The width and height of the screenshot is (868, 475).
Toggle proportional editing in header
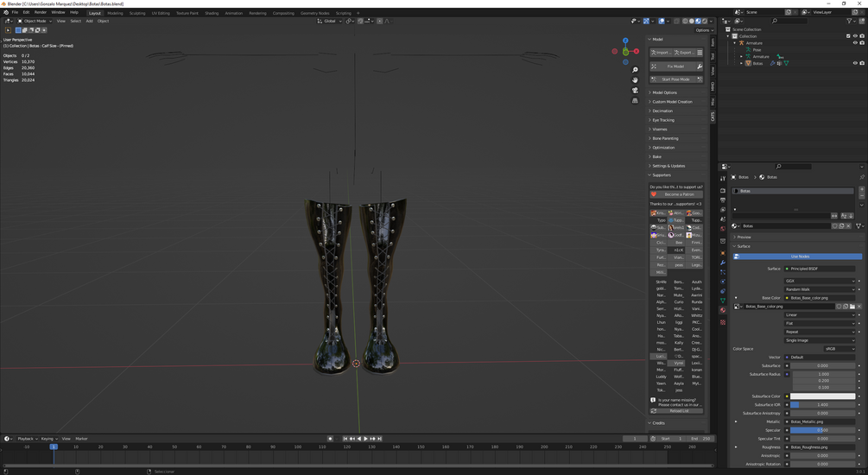[380, 21]
